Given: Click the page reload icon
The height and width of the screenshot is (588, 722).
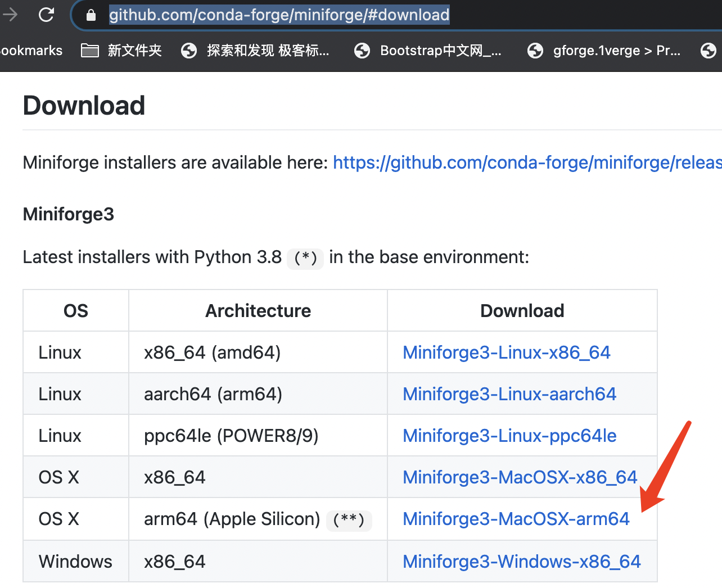Looking at the screenshot, I should (x=46, y=15).
